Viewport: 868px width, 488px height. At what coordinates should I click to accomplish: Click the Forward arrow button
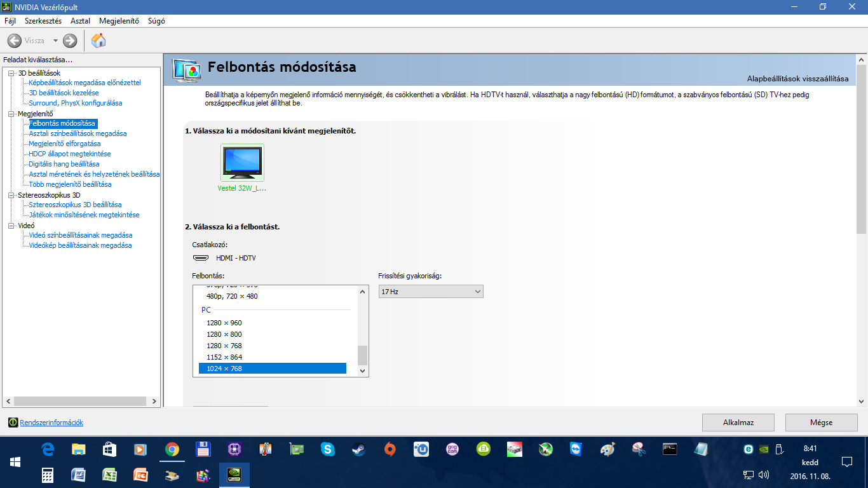(x=70, y=41)
